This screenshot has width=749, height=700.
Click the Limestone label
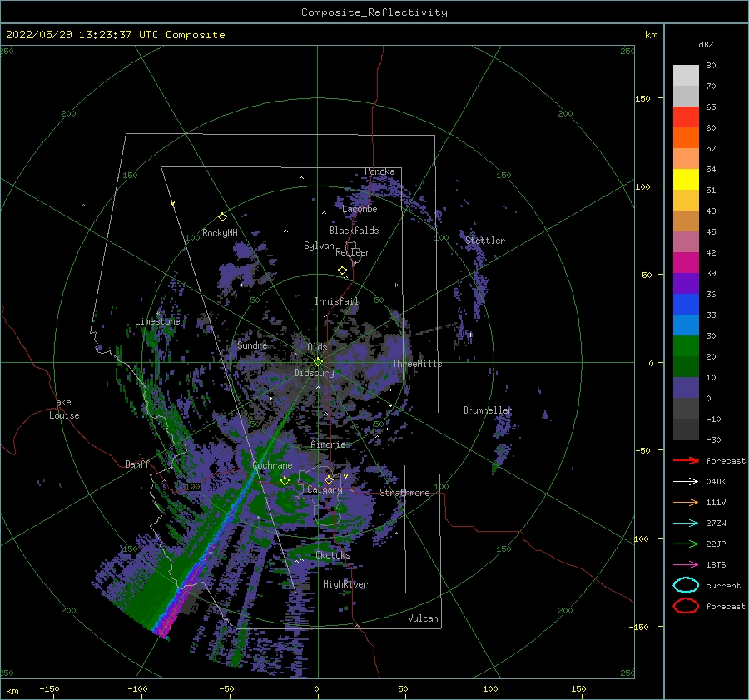pyautogui.click(x=157, y=321)
